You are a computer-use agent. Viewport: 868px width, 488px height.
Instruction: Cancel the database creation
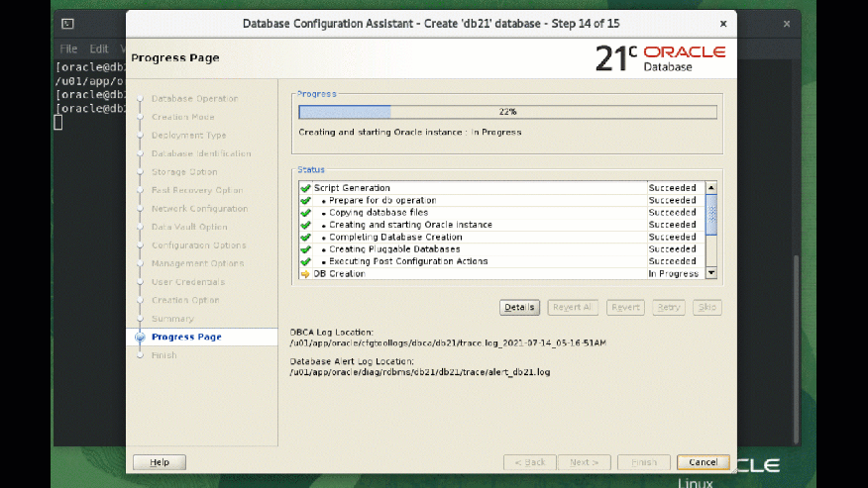(704, 462)
